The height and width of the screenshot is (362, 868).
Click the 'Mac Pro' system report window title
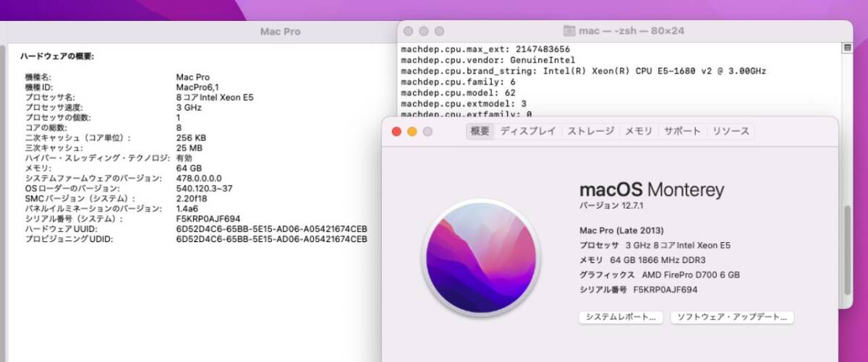pos(280,32)
